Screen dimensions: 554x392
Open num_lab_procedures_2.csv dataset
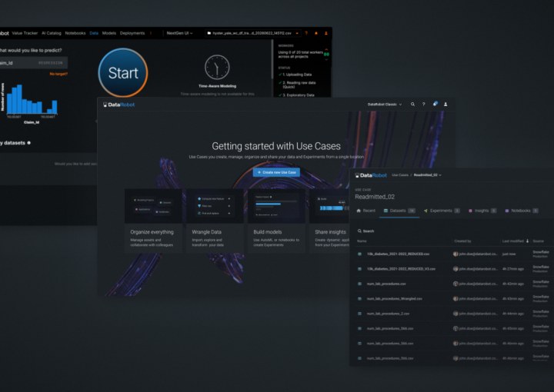388,314
